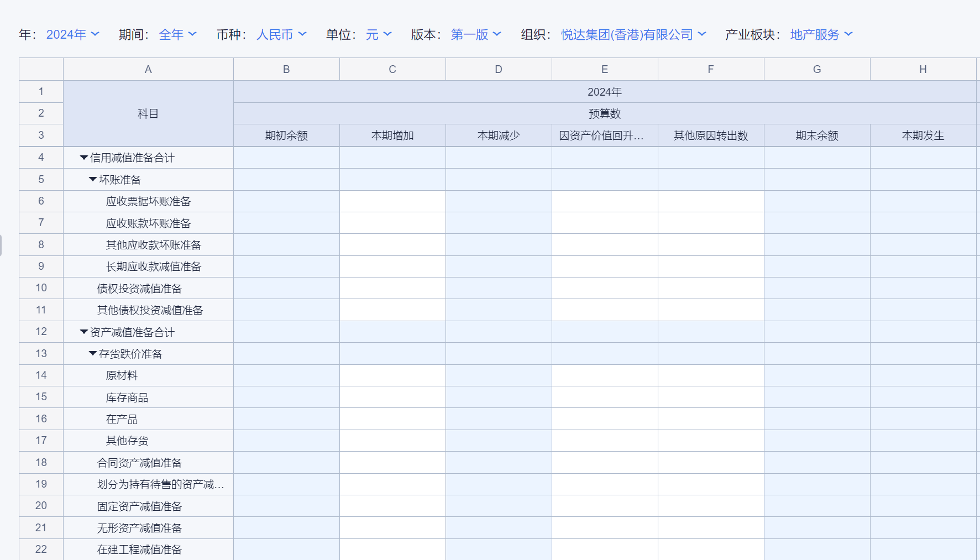This screenshot has height=560, width=980.
Task: Click the select-all corner cell of grid
Action: point(41,69)
